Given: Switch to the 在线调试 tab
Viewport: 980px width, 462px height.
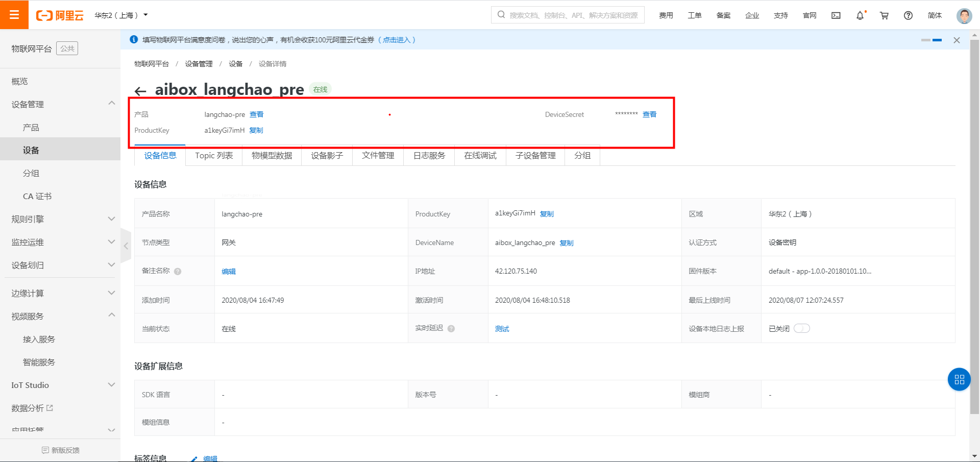Looking at the screenshot, I should pos(480,156).
